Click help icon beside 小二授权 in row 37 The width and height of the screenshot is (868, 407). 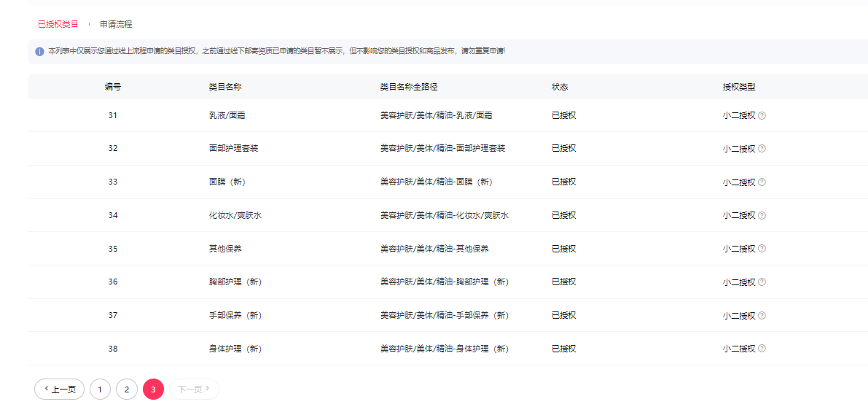(x=762, y=316)
